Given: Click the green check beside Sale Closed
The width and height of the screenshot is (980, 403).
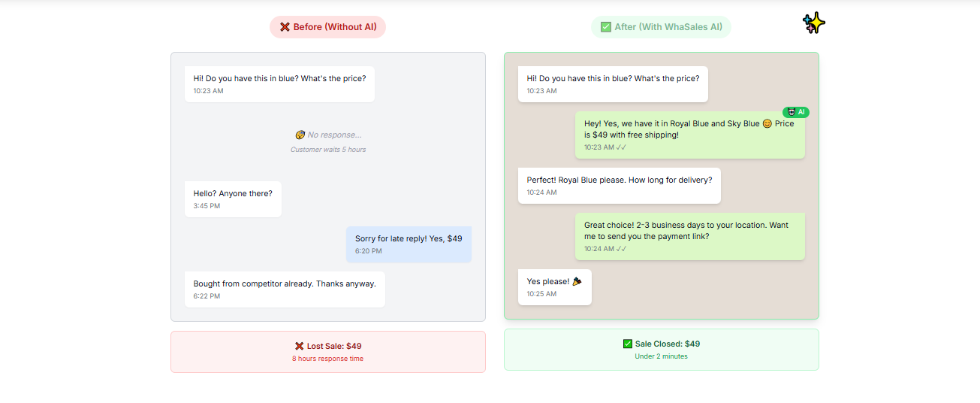Looking at the screenshot, I should (x=628, y=344).
